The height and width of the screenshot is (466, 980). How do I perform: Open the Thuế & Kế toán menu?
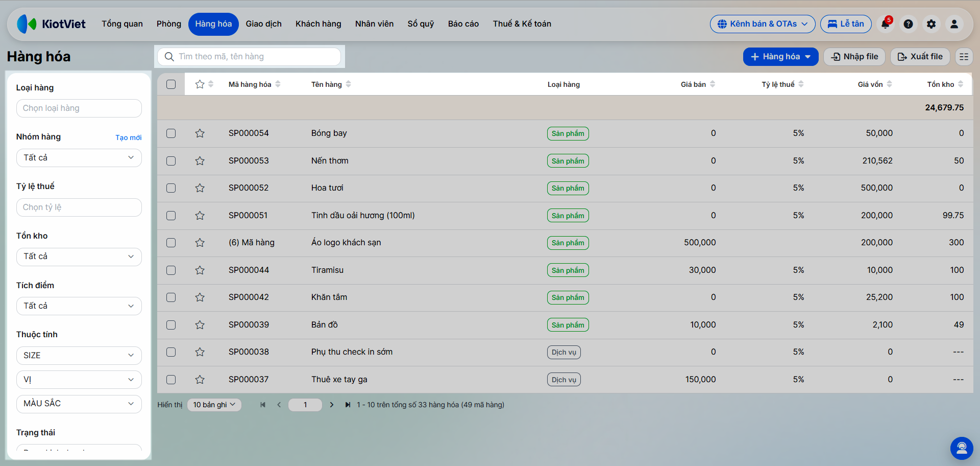pos(522,24)
